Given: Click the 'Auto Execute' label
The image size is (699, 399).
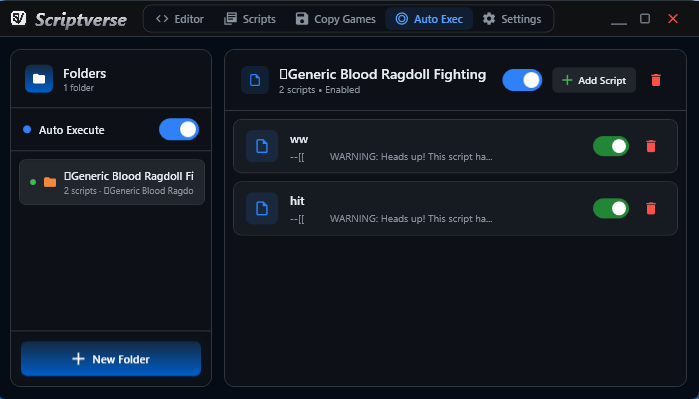Looking at the screenshot, I should [71, 130].
